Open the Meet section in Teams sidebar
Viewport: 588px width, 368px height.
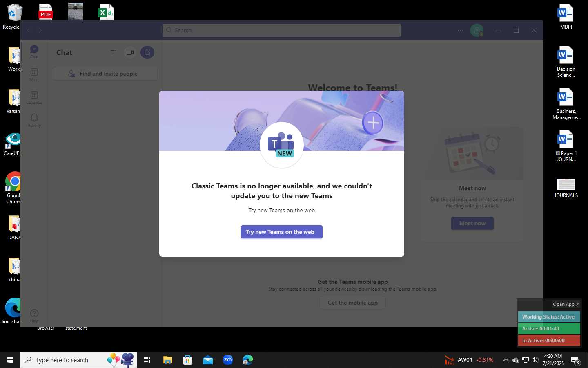click(x=34, y=75)
